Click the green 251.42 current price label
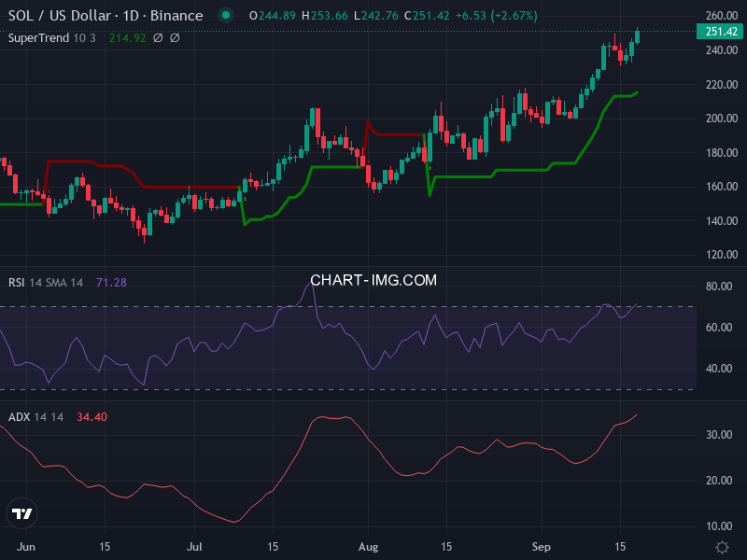The height and width of the screenshot is (560, 747). point(721,32)
